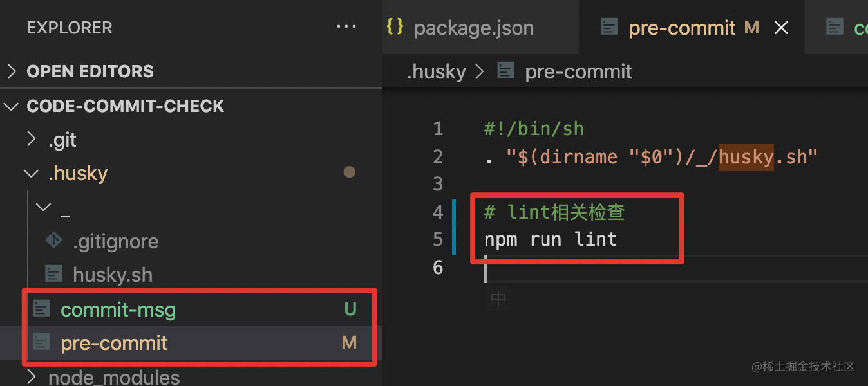Image resolution: width=868 pixels, height=386 pixels.
Task: Expand the node_modules folder
Action: tap(30, 377)
